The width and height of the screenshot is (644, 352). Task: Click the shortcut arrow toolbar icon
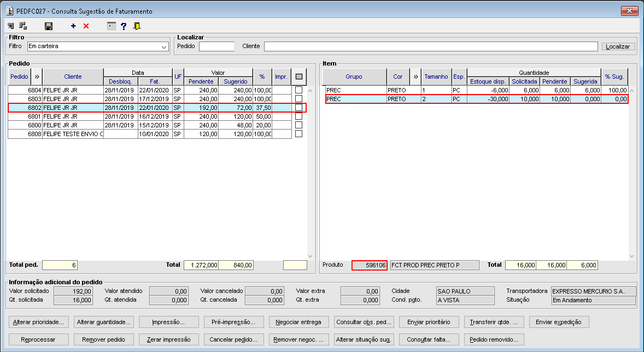tap(11, 26)
